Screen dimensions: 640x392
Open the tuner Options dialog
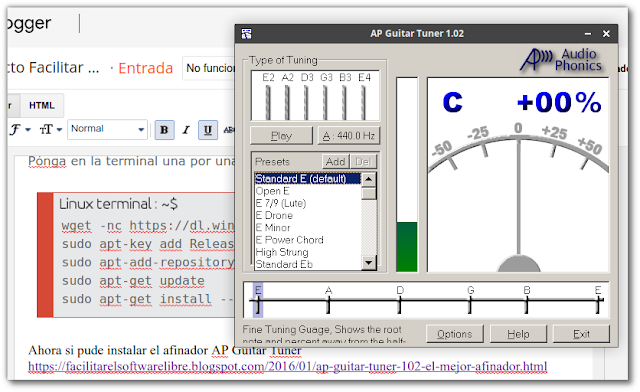455,334
